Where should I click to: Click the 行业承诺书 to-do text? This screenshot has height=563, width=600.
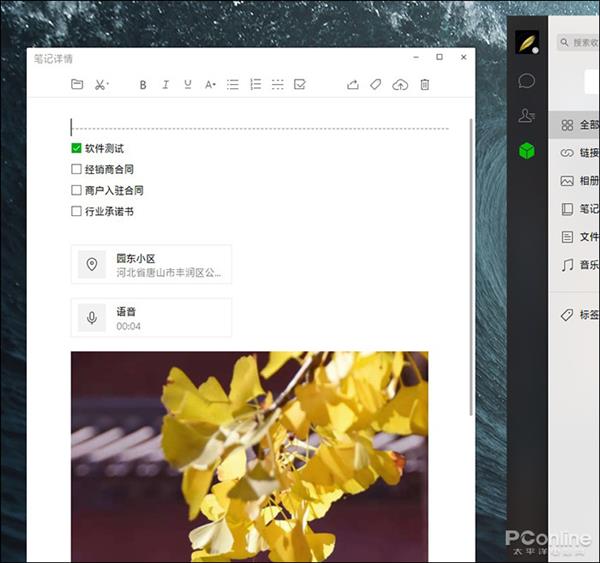(x=109, y=212)
